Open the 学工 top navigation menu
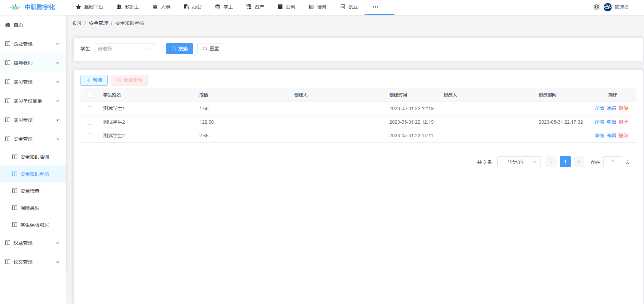The image size is (644, 304). point(224,7)
